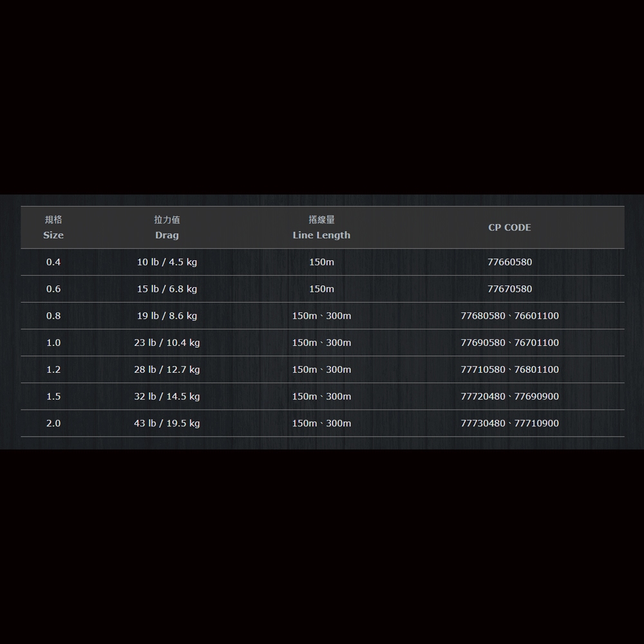
Task: Click the 19 lb / 8.6 kg drag value
Action: coord(167,316)
